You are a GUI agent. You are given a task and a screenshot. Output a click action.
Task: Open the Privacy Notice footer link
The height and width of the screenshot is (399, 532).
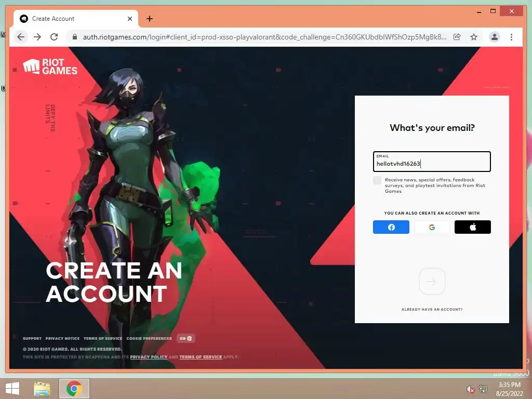point(62,339)
